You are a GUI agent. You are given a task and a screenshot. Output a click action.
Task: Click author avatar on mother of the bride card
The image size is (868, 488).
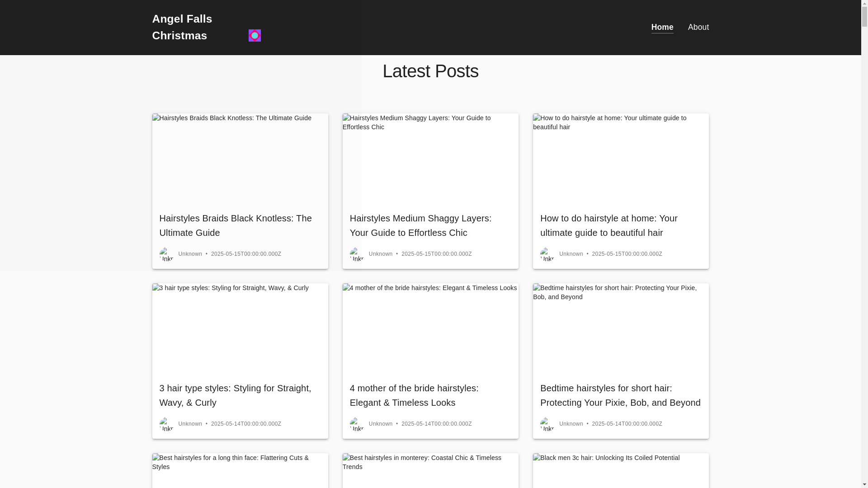tap(357, 424)
